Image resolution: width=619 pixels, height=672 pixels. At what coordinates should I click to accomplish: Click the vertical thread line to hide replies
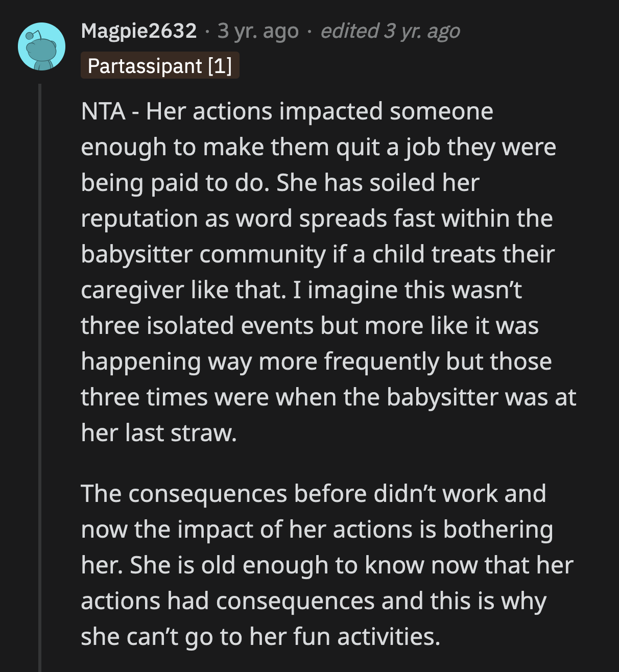[x=40, y=357]
